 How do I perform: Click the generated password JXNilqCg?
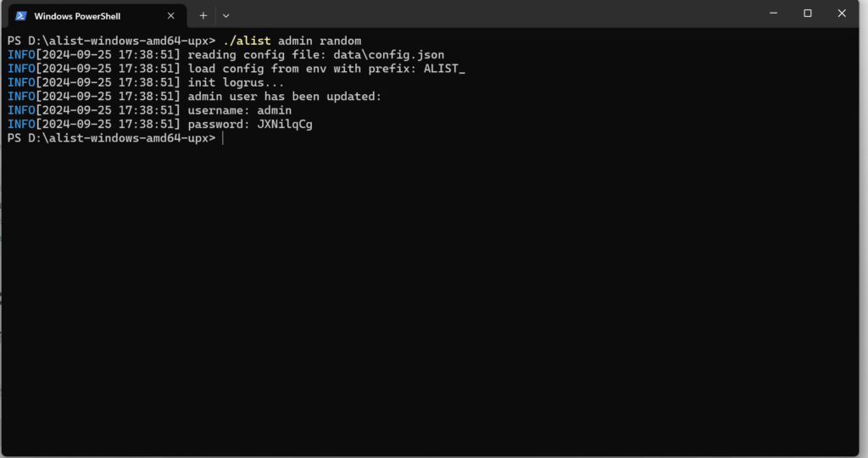tap(285, 124)
